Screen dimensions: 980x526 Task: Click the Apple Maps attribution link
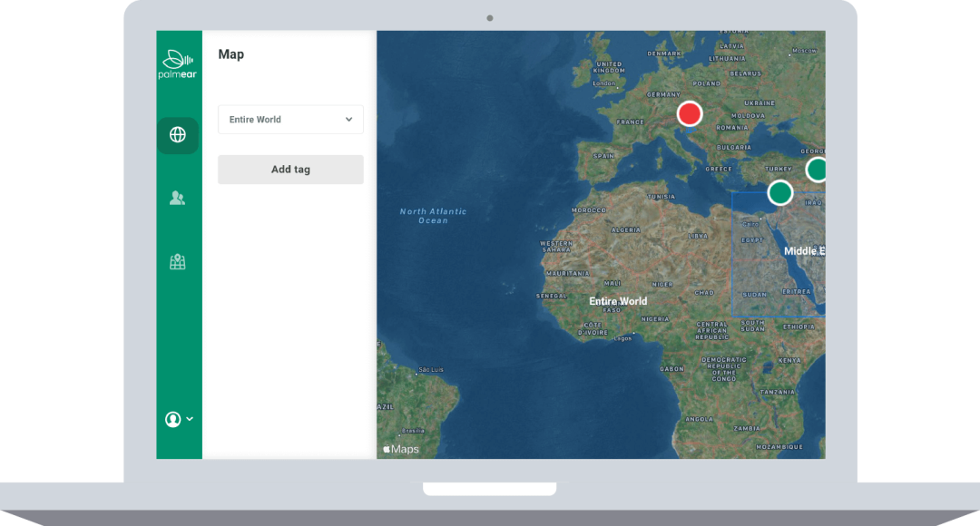pyautogui.click(x=401, y=449)
